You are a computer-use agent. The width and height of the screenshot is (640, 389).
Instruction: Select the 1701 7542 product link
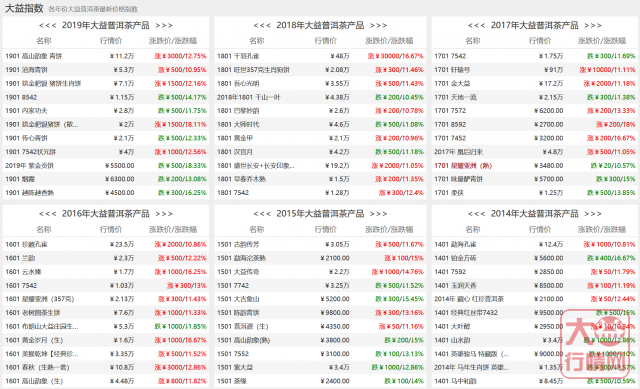pos(450,56)
